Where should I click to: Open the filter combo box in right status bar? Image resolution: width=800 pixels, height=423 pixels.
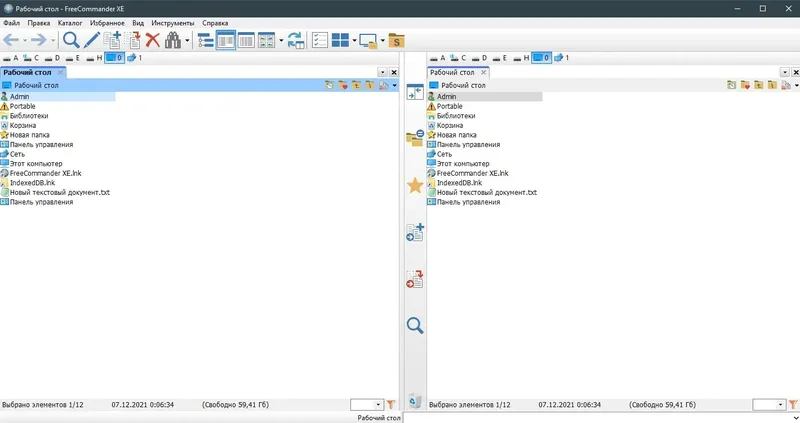[x=769, y=405]
